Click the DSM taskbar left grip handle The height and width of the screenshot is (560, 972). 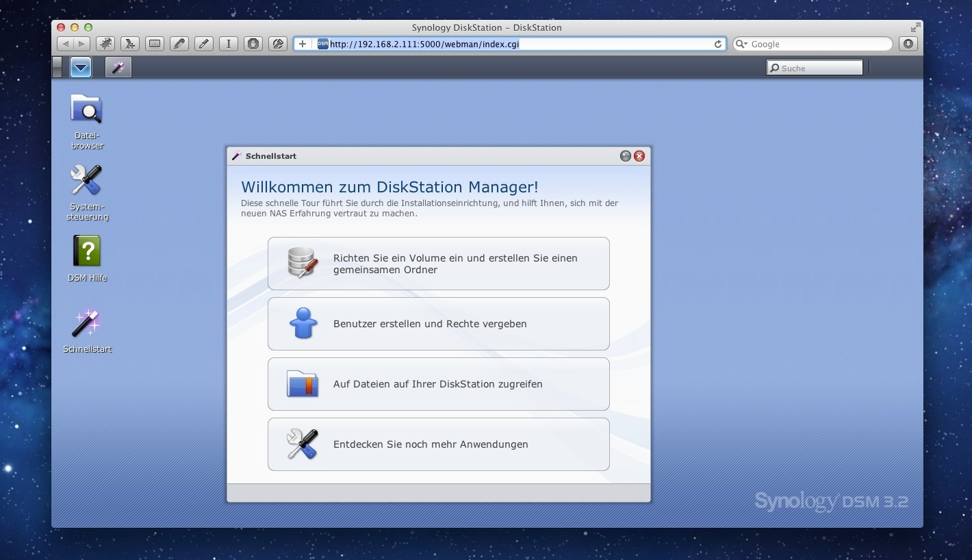coord(57,67)
